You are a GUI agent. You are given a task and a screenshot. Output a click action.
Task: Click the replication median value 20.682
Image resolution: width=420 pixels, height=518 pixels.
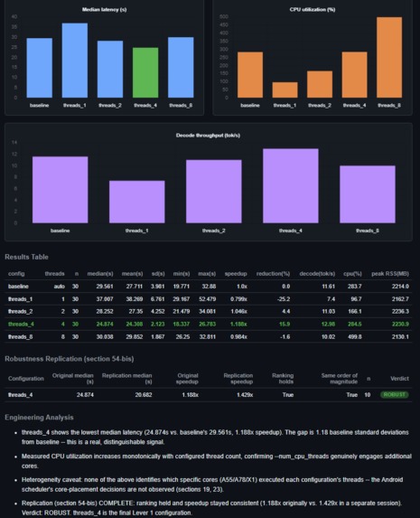144,395
